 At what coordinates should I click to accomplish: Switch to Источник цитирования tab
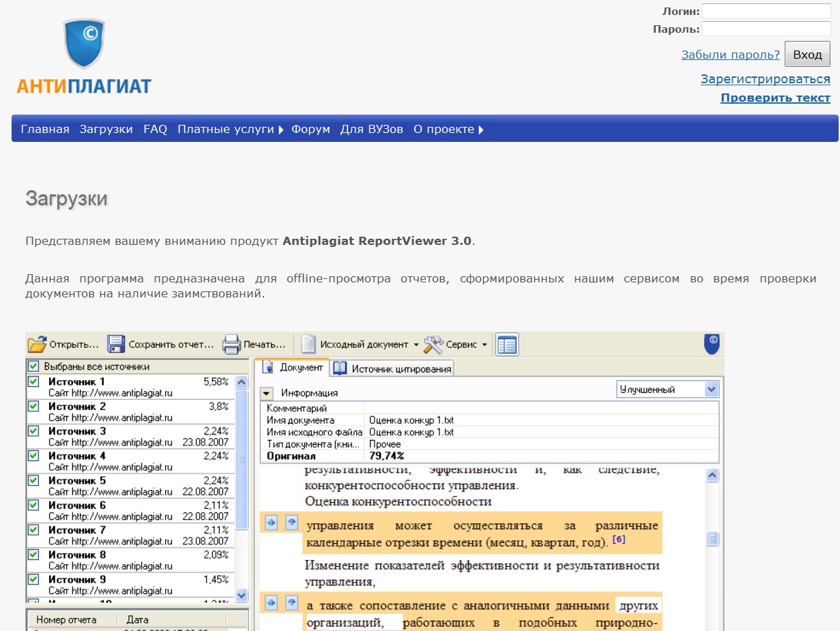(392, 369)
